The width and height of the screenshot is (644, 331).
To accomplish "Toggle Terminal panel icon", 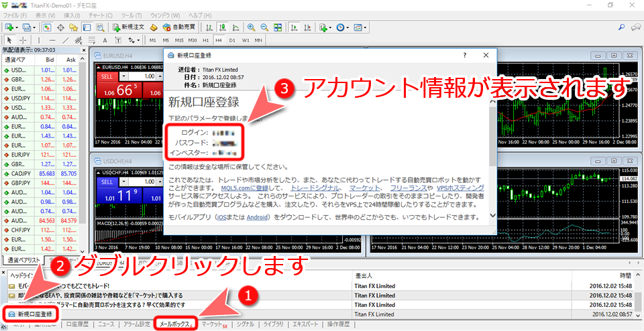I will coord(87,27).
